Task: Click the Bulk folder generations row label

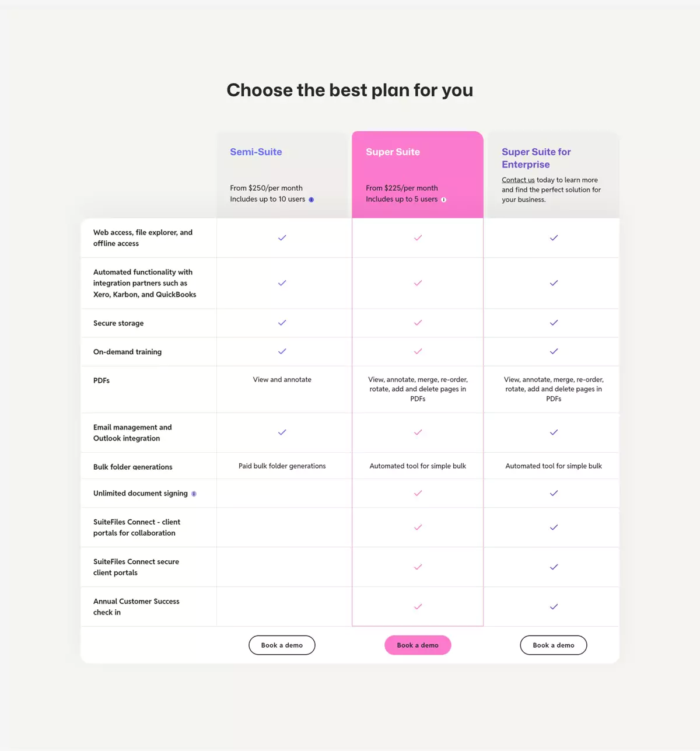Action: 133,467
